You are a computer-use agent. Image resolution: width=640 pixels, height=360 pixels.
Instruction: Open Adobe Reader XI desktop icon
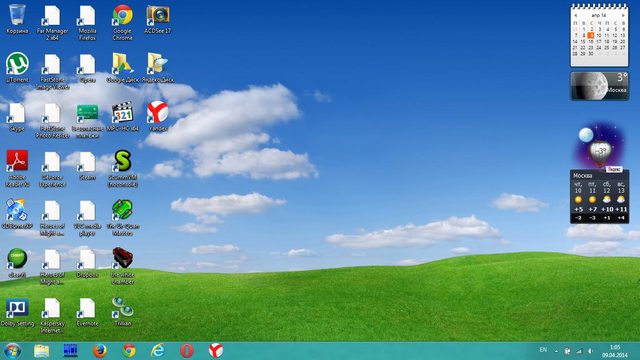pyautogui.click(x=17, y=169)
